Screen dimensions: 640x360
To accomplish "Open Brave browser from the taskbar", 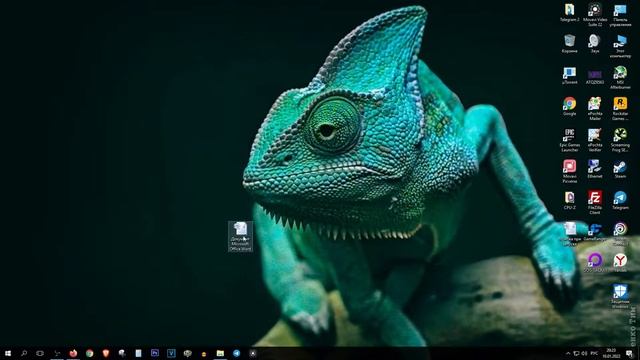I will [106, 353].
